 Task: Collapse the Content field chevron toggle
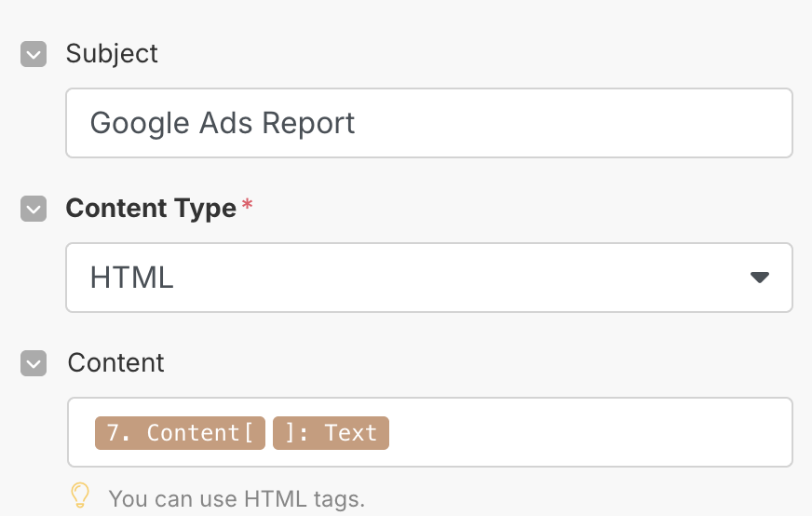coord(34,363)
